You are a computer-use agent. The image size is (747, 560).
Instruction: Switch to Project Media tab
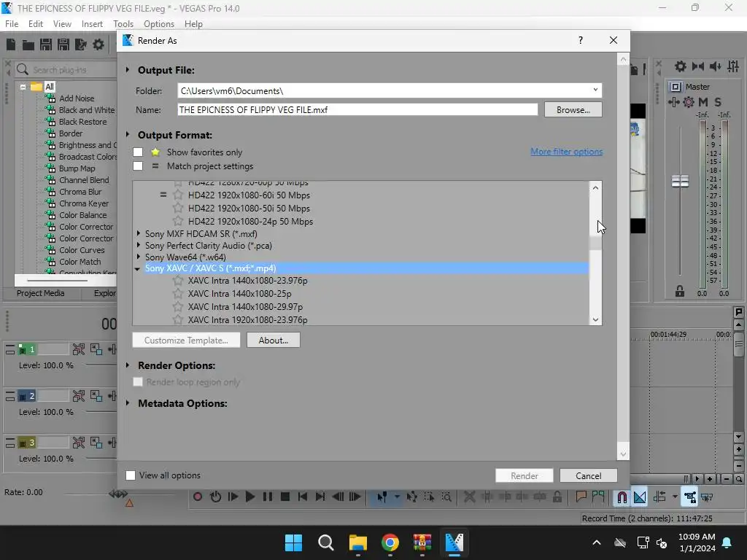[41, 293]
